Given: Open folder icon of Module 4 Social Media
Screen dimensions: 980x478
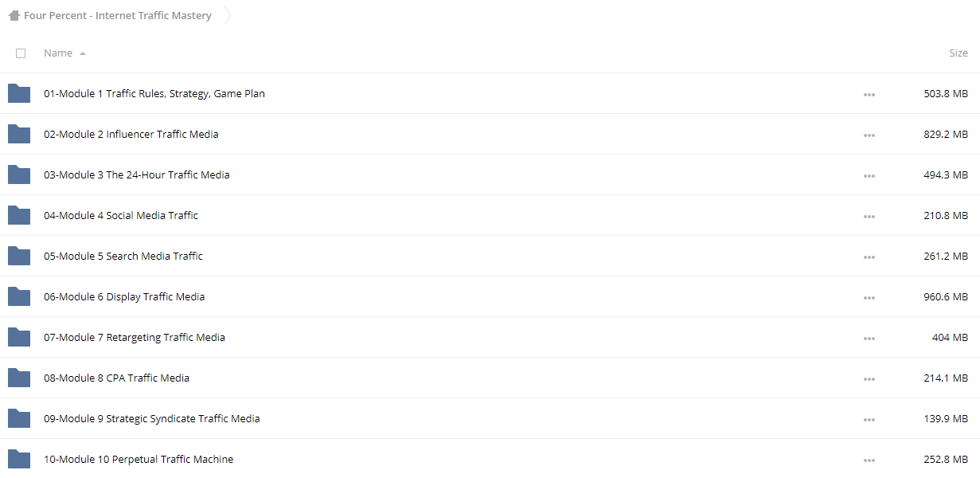Looking at the screenshot, I should pyautogui.click(x=19, y=215).
